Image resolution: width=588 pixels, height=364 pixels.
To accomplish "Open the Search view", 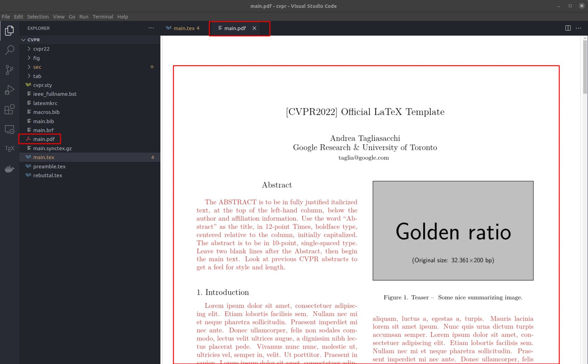I will (x=9, y=50).
